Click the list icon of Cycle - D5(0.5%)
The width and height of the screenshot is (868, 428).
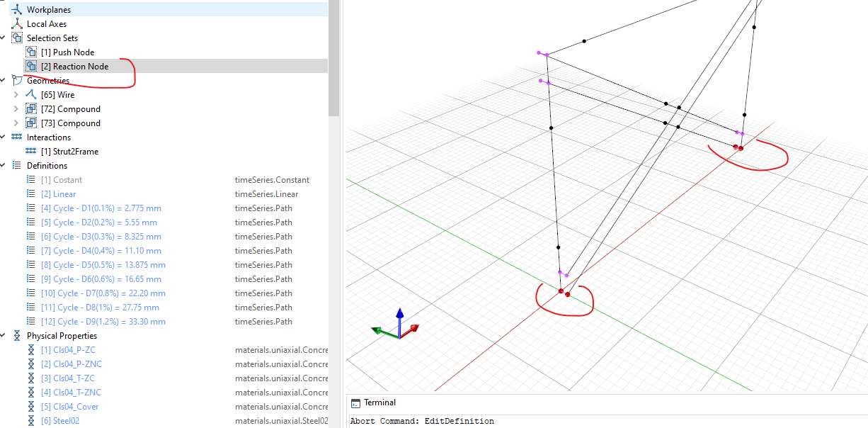[x=30, y=264]
